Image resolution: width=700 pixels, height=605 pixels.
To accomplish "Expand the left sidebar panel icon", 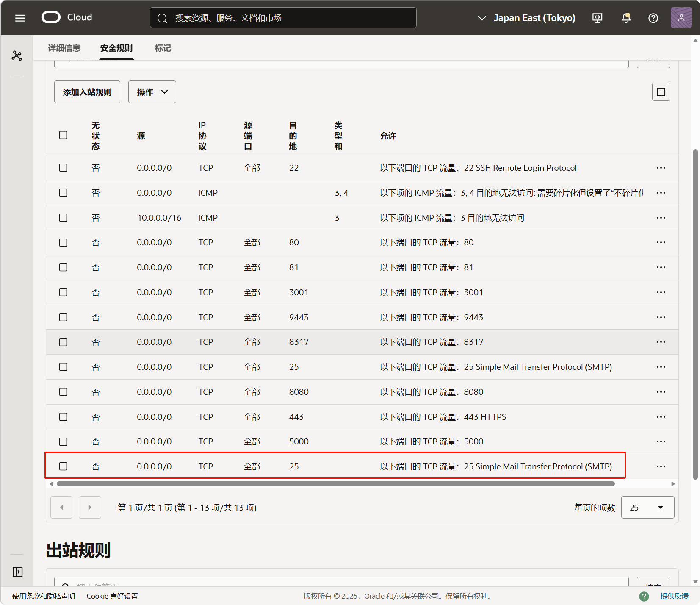I will point(17,572).
